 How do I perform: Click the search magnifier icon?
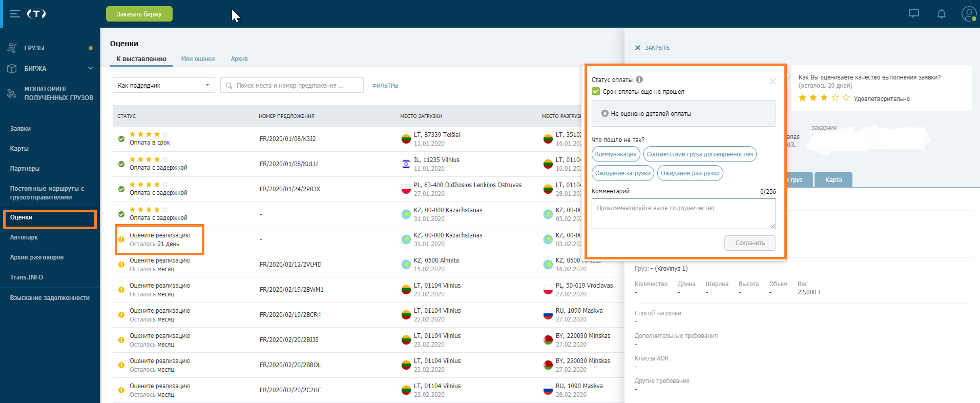(229, 86)
